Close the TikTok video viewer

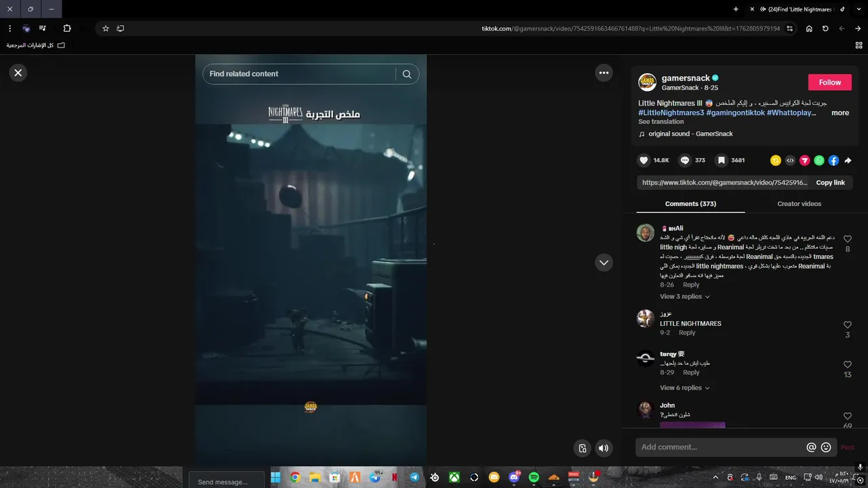[x=18, y=73]
